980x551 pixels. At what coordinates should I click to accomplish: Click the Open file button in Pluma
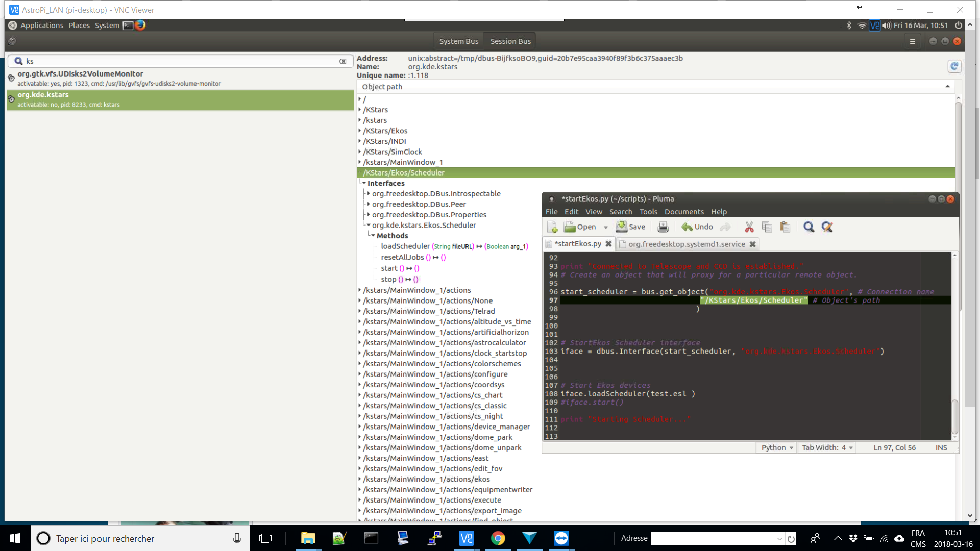[580, 227]
